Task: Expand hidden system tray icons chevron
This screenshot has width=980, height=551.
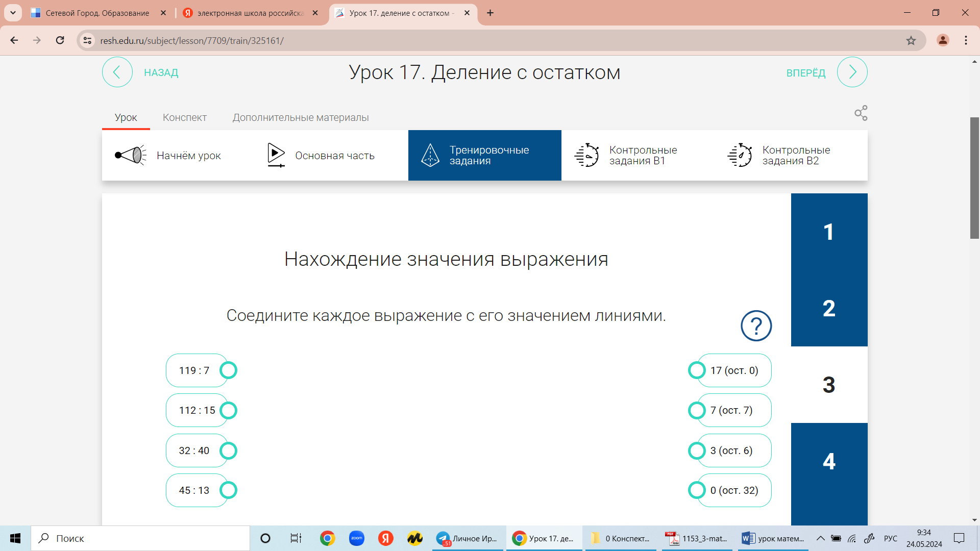Action: (x=820, y=538)
